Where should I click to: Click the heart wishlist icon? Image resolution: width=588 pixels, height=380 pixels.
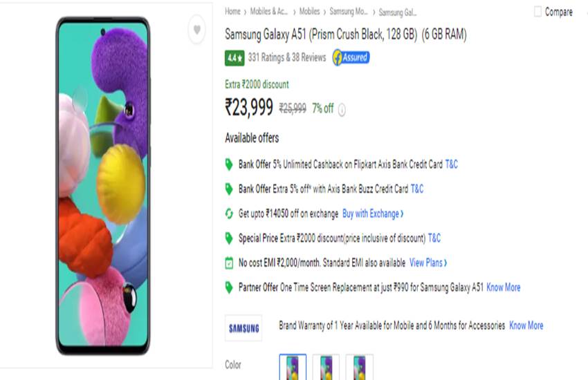(x=197, y=30)
